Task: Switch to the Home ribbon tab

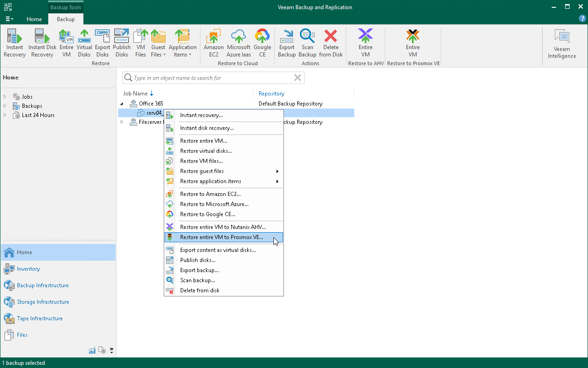Action: click(x=34, y=19)
